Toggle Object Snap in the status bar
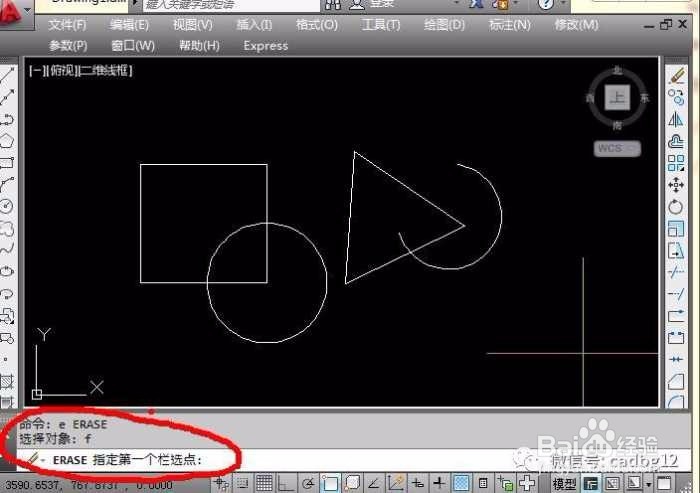 330,483
